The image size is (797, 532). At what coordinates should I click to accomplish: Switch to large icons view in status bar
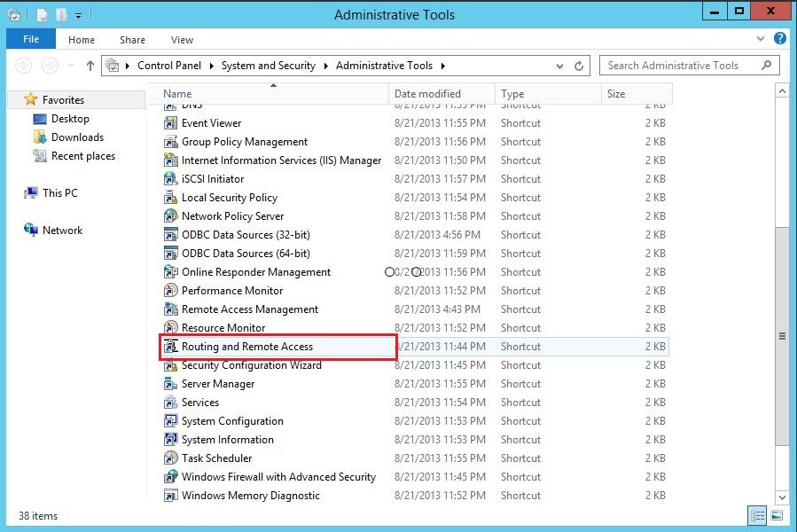[777, 516]
